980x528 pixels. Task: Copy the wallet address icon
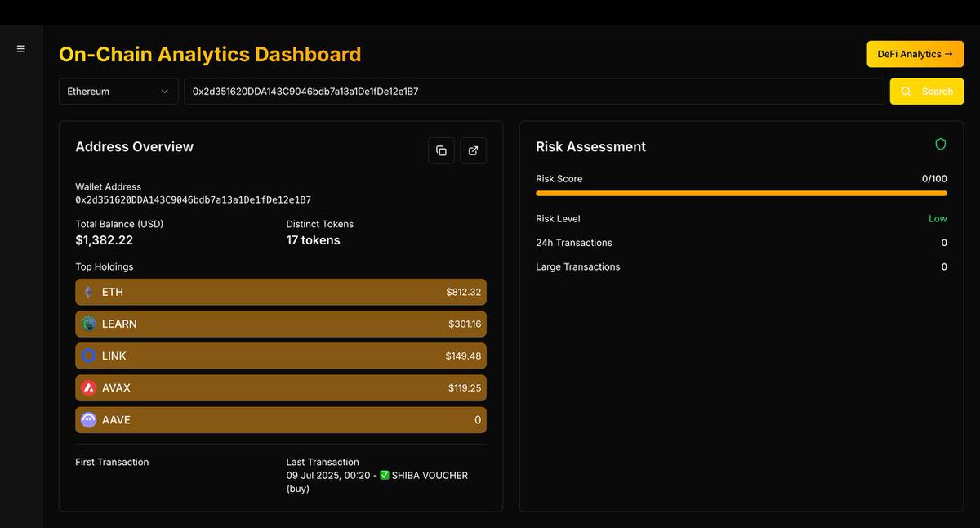pyautogui.click(x=441, y=150)
